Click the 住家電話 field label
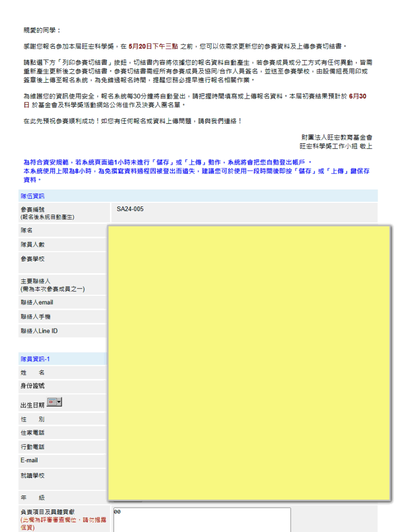The height and width of the screenshot is (532, 411). [32, 432]
